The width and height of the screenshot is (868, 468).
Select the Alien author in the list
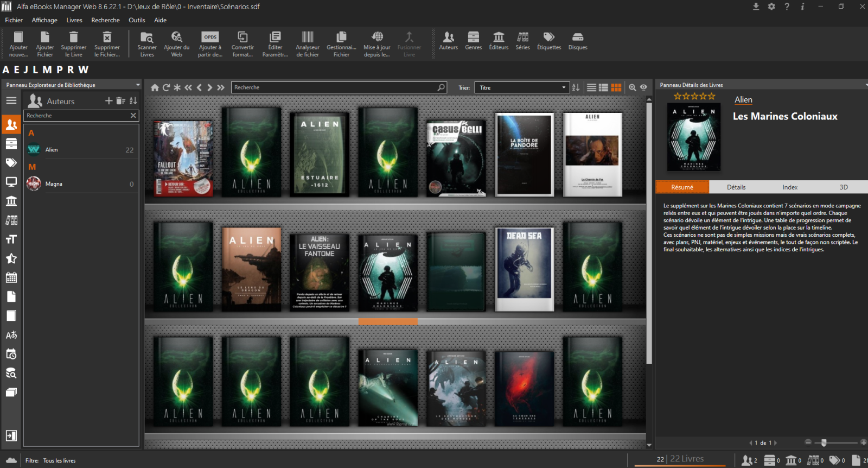coord(52,150)
